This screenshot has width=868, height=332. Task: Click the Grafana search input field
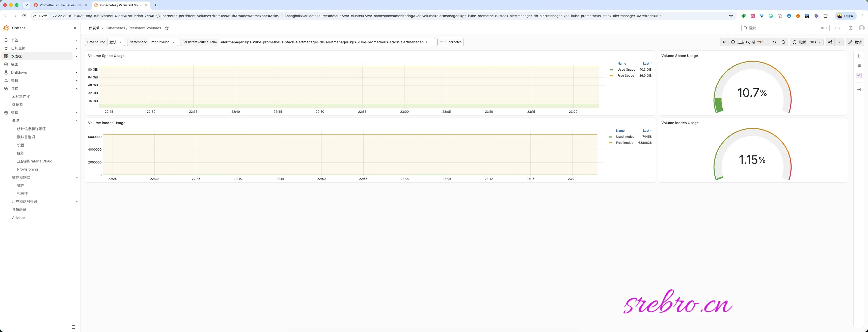(x=785, y=28)
